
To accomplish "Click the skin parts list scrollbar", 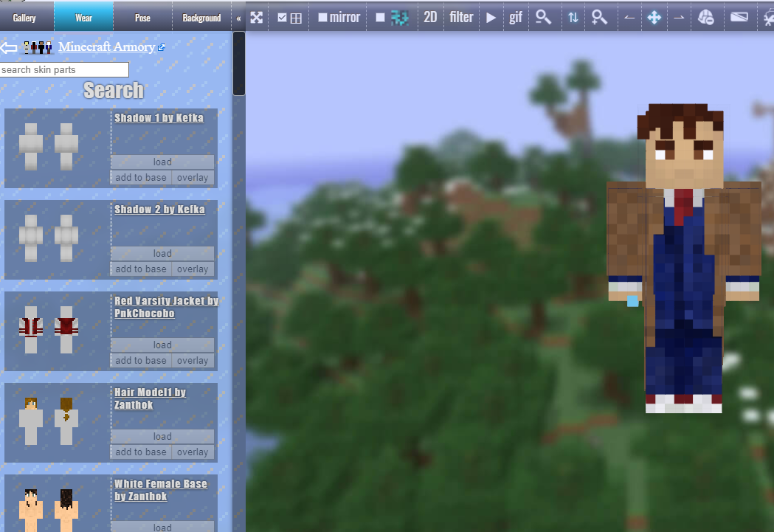I will (x=239, y=63).
